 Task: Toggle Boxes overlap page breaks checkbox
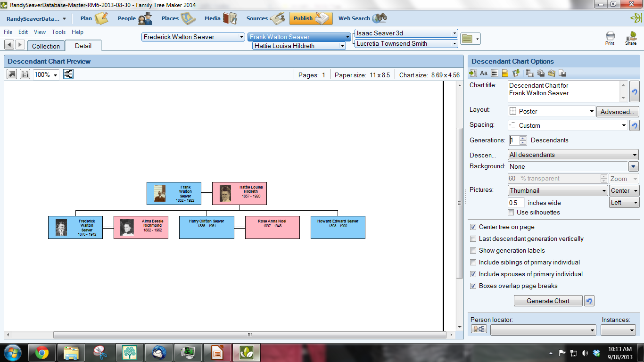pos(473,286)
